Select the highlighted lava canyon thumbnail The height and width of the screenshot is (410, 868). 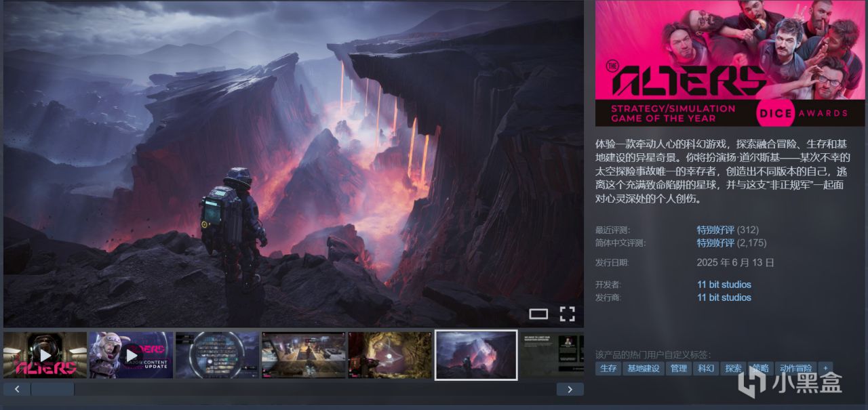476,355
